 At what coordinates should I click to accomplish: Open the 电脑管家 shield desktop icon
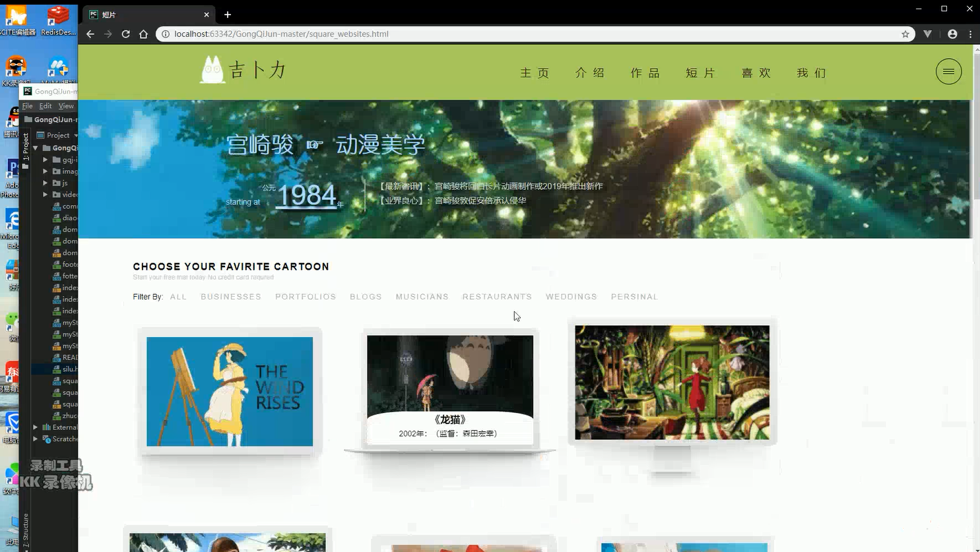[12, 427]
